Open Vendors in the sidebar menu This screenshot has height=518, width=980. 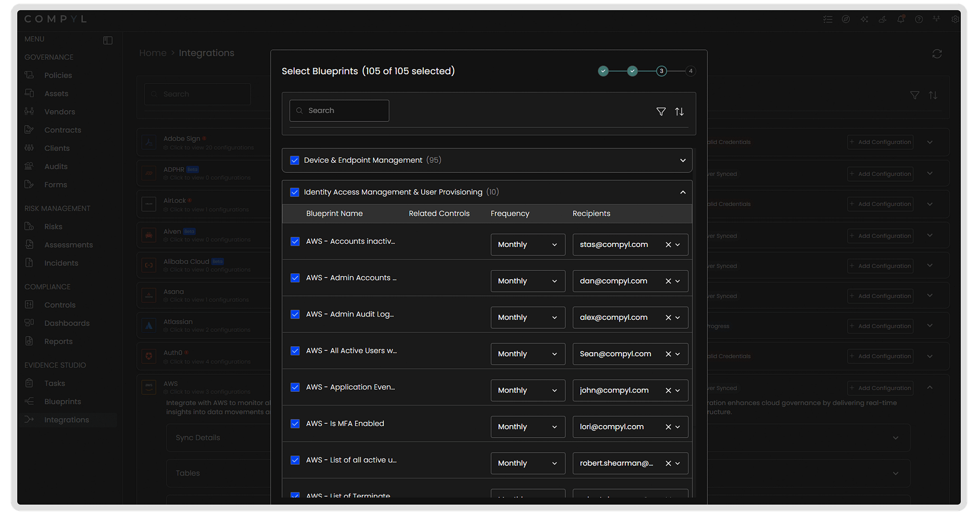click(59, 112)
